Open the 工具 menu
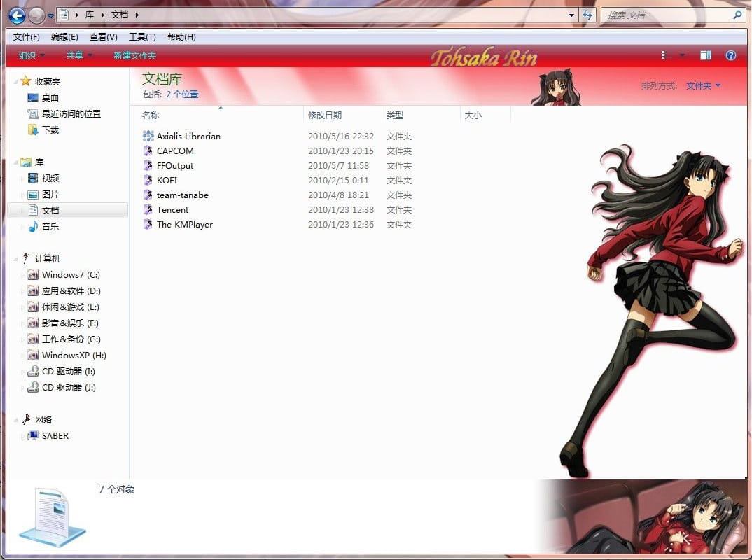The height and width of the screenshot is (560, 752). (x=142, y=36)
